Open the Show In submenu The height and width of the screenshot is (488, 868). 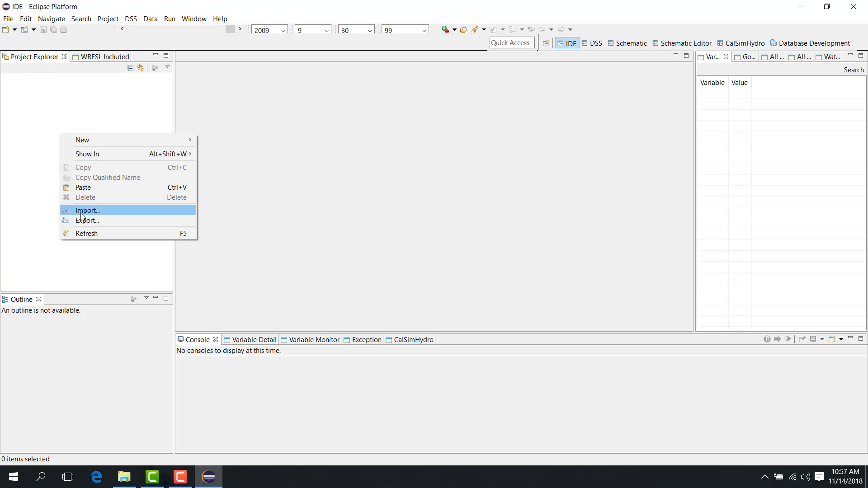128,154
